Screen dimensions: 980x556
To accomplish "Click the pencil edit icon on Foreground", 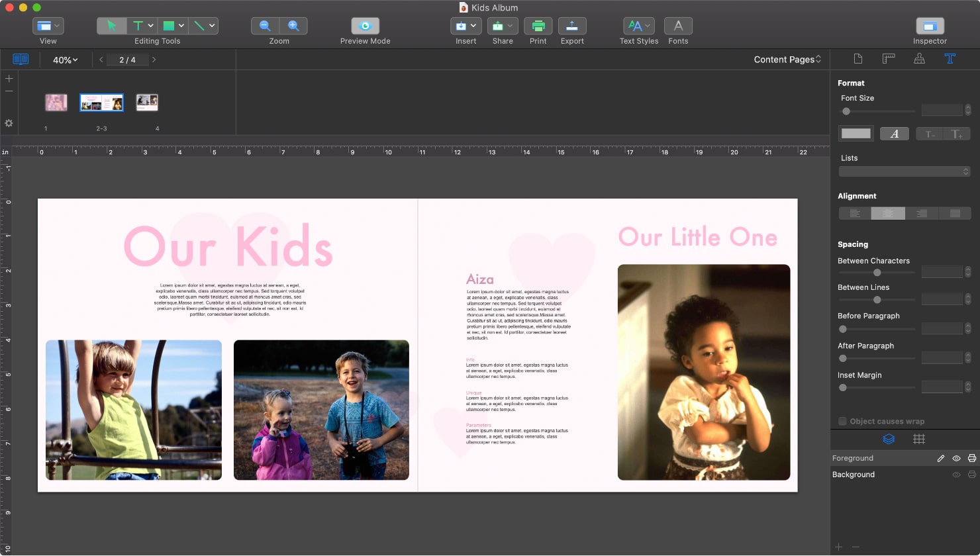I will click(940, 458).
